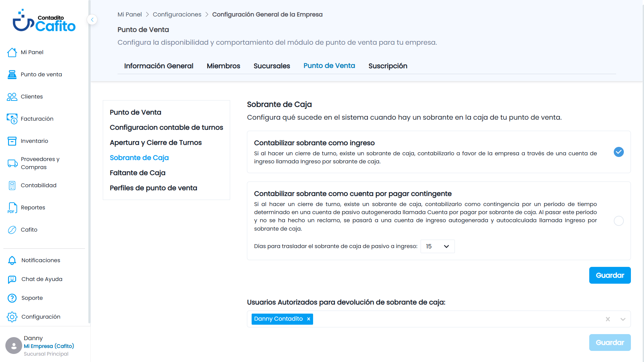Open the Configuración gear icon
Screen dimensions: 644x362
click(12, 317)
